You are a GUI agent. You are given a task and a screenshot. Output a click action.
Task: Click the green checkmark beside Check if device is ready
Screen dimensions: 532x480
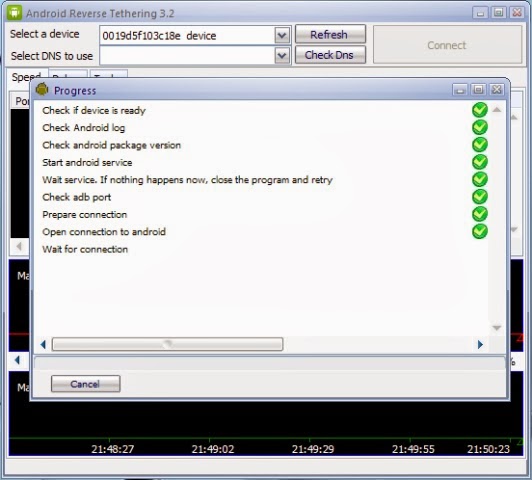click(480, 110)
